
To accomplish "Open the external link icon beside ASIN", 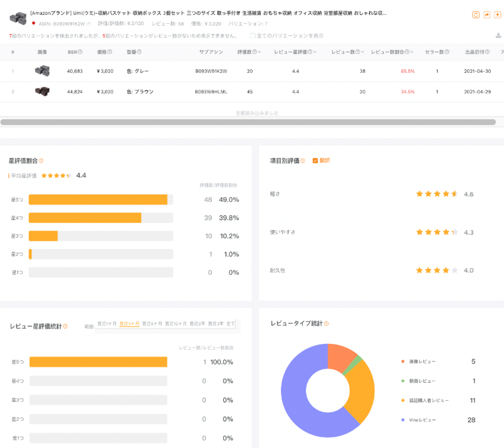I will pos(89,24).
